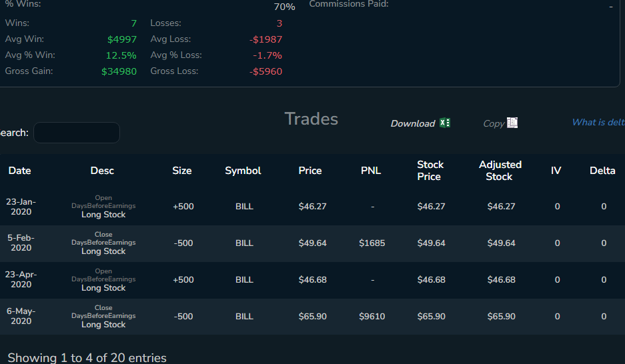
Task: Click the Excel icon next to Download
Action: point(445,123)
